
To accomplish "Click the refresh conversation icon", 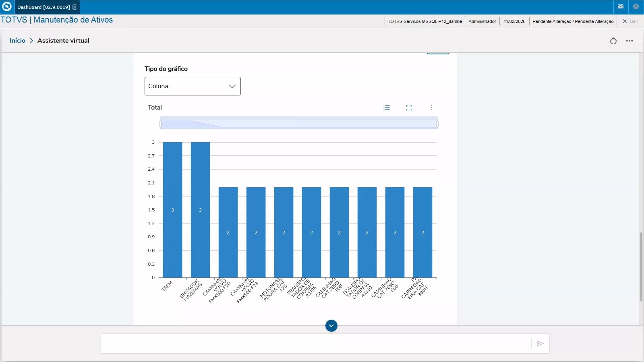I will [x=613, y=41].
